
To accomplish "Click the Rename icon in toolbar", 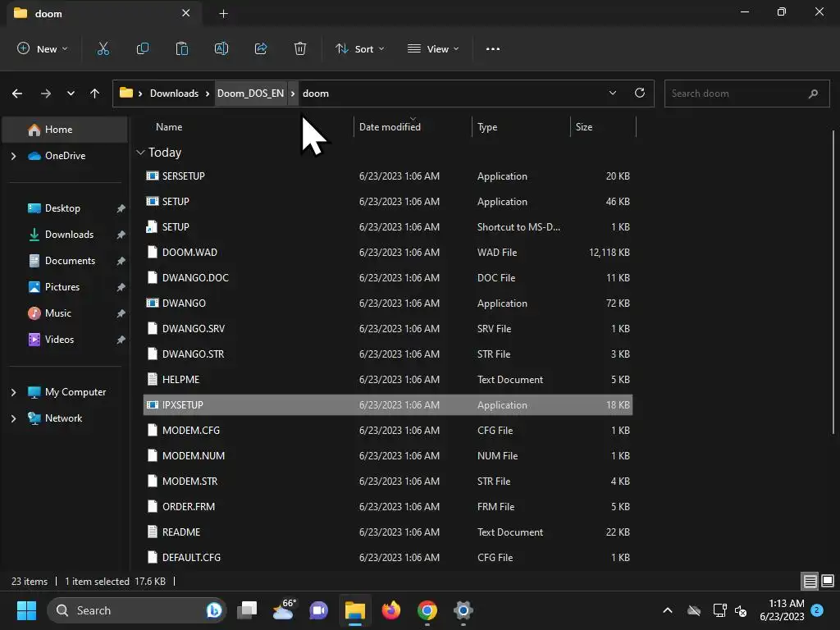I will pyautogui.click(x=221, y=48).
